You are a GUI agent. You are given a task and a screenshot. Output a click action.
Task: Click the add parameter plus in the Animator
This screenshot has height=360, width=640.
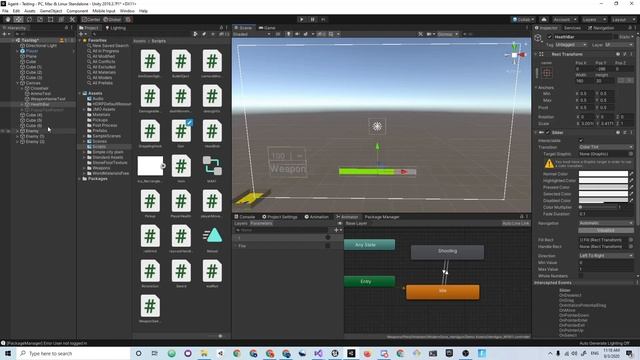pyautogui.click(x=337, y=230)
